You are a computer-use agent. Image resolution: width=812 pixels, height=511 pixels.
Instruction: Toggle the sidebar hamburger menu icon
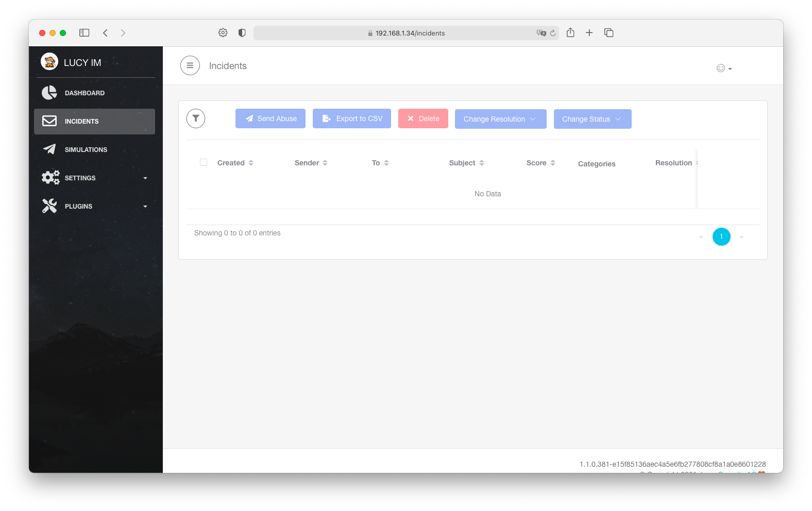(x=190, y=65)
